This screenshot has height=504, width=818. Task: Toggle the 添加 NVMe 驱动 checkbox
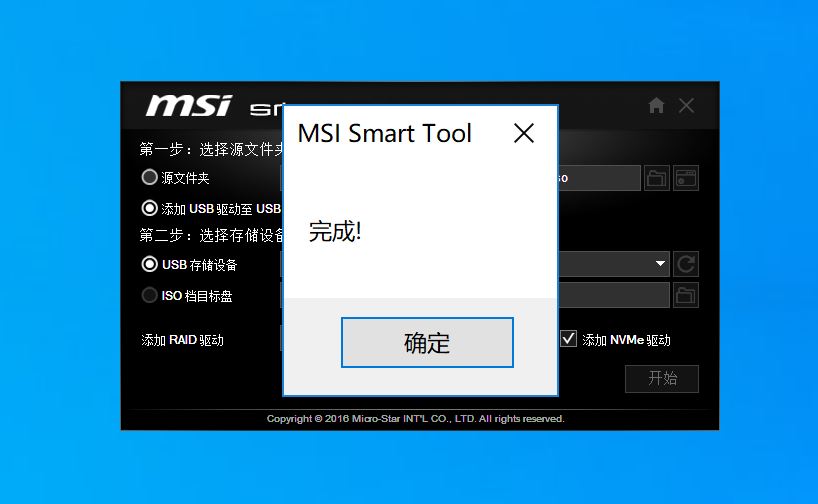click(x=569, y=339)
